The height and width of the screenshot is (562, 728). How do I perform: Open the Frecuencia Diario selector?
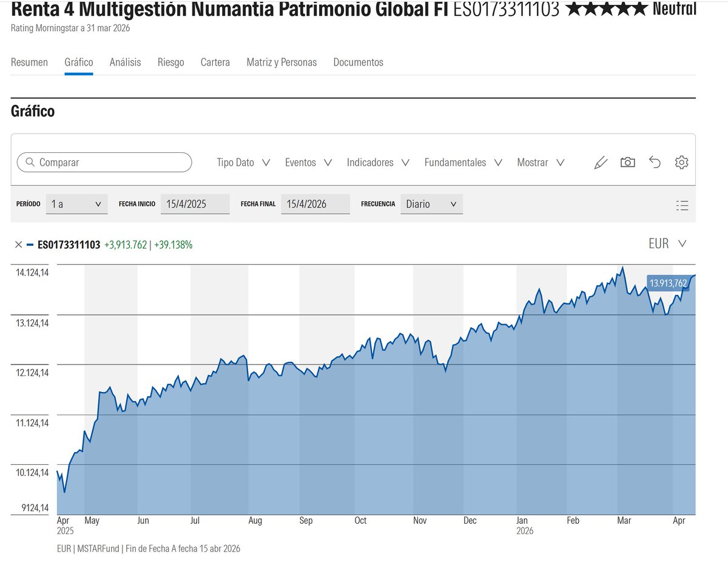pos(431,204)
